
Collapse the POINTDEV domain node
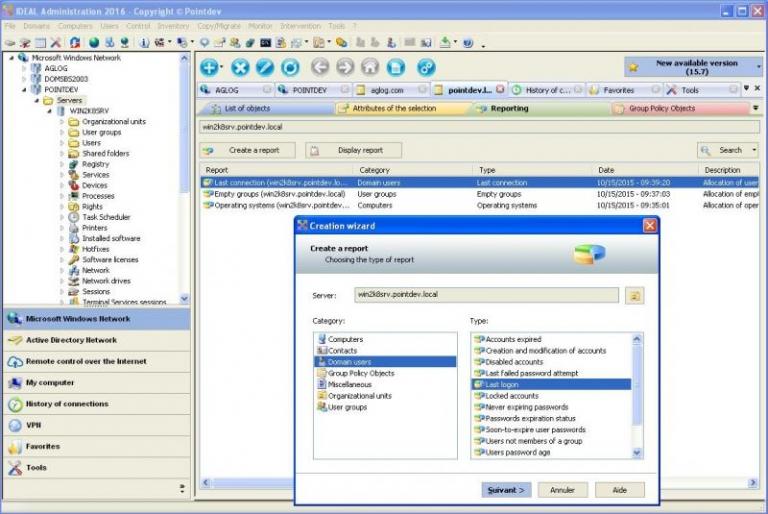pos(25,89)
